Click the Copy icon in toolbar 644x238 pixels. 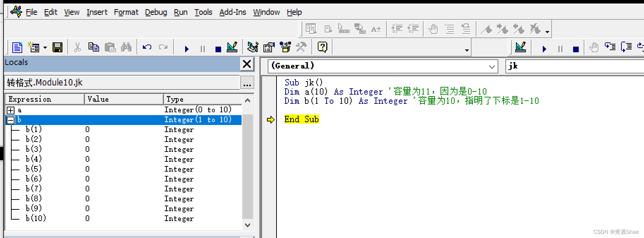pyautogui.click(x=93, y=47)
